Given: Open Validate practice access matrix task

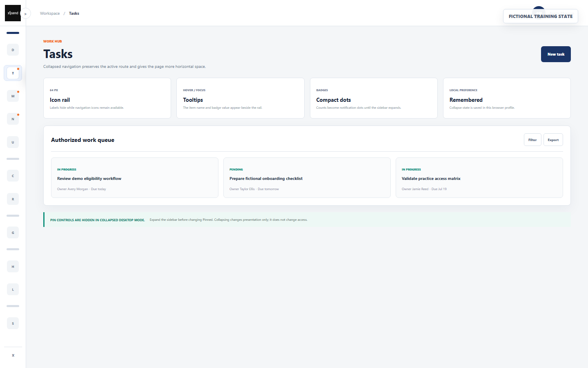Looking at the screenshot, I should pyautogui.click(x=479, y=178).
